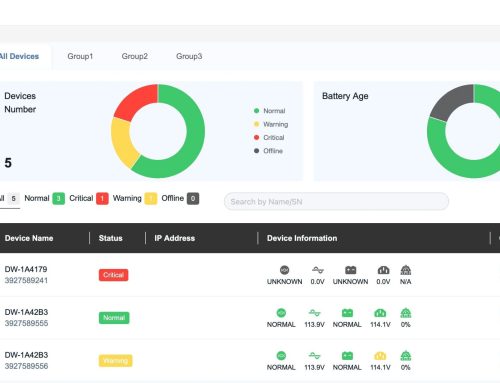Select the All filter showing count 5
500x383 pixels.
(x=9, y=198)
